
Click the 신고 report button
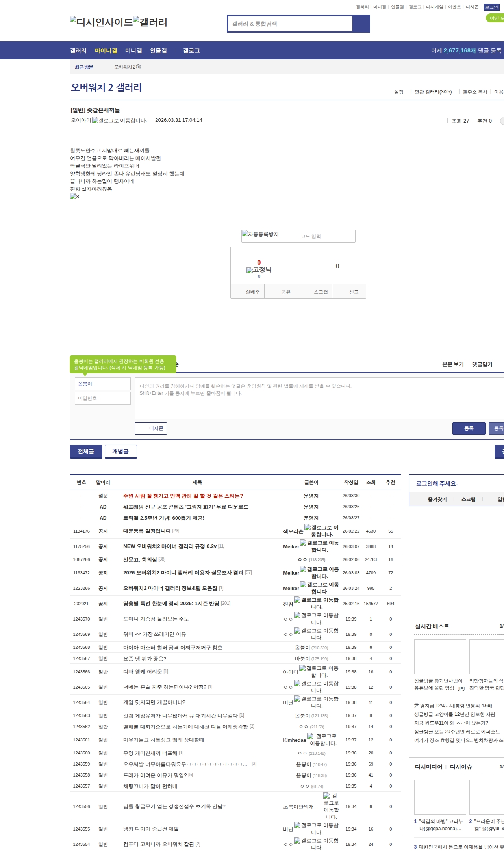coord(349,292)
